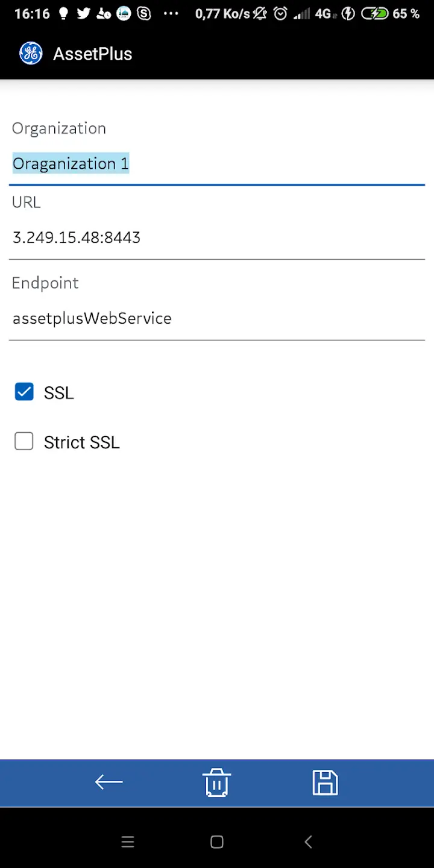Tap the back arrow in bottom toolbar
Viewport: 434px width, 868px height.
[x=108, y=782]
